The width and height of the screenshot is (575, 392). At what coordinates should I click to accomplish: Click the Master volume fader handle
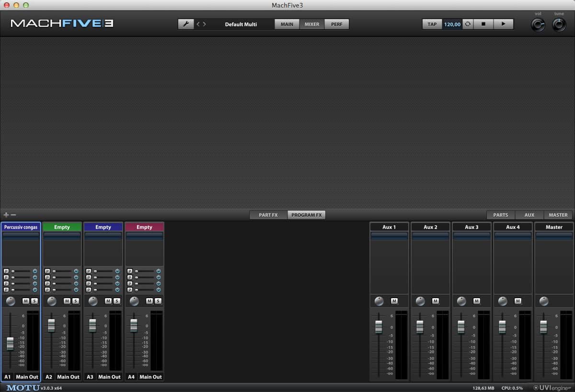(x=543, y=326)
